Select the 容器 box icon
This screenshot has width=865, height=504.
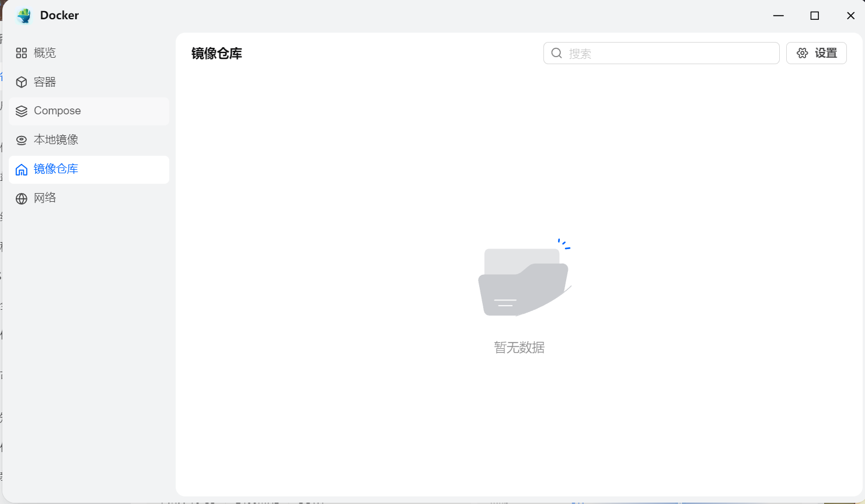(21, 82)
